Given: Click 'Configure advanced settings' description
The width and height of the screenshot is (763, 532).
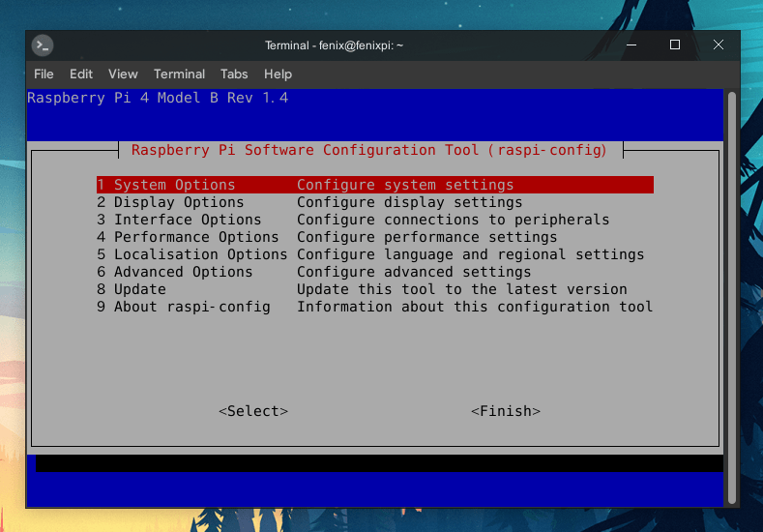Looking at the screenshot, I should (414, 272).
